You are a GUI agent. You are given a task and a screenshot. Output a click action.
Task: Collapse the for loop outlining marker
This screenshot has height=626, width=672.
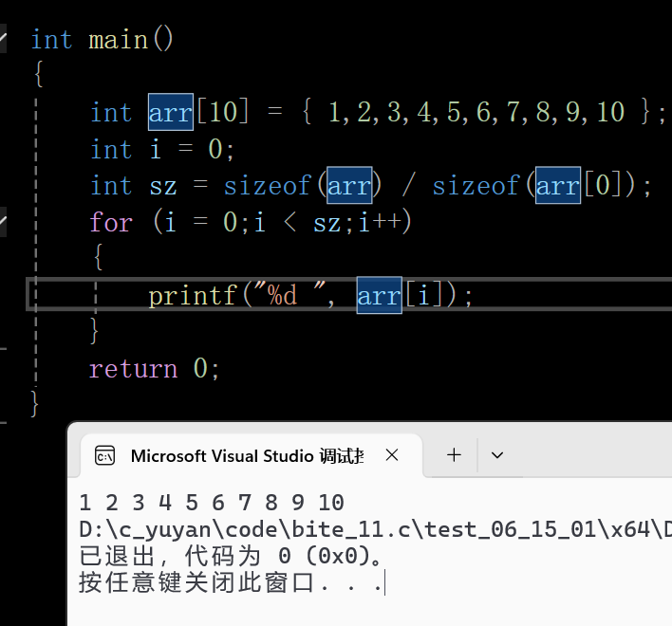pos(3,221)
